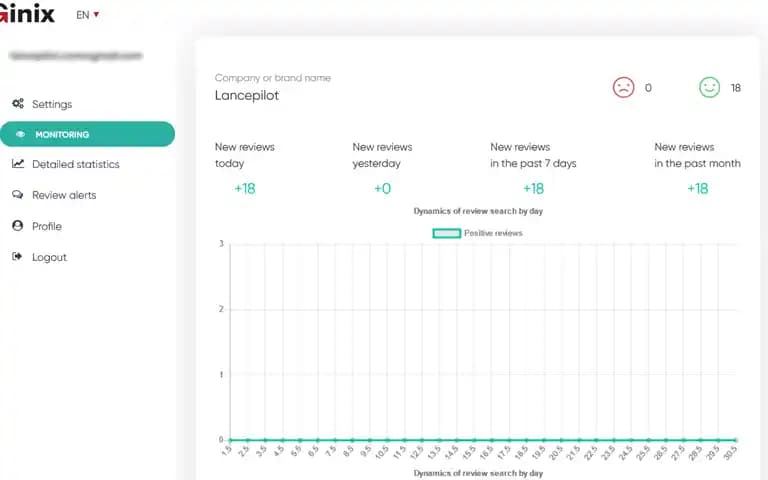768x480 pixels.
Task: Open the EN language dropdown
Action: (88, 15)
